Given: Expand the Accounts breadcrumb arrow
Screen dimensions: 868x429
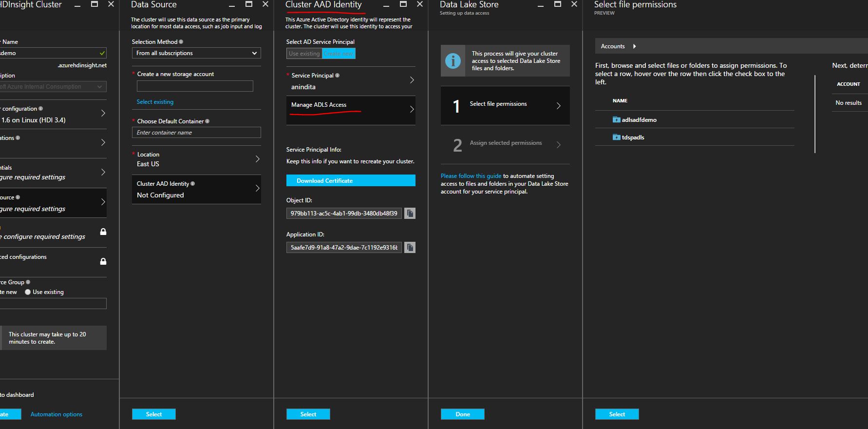Looking at the screenshot, I should tap(634, 46).
